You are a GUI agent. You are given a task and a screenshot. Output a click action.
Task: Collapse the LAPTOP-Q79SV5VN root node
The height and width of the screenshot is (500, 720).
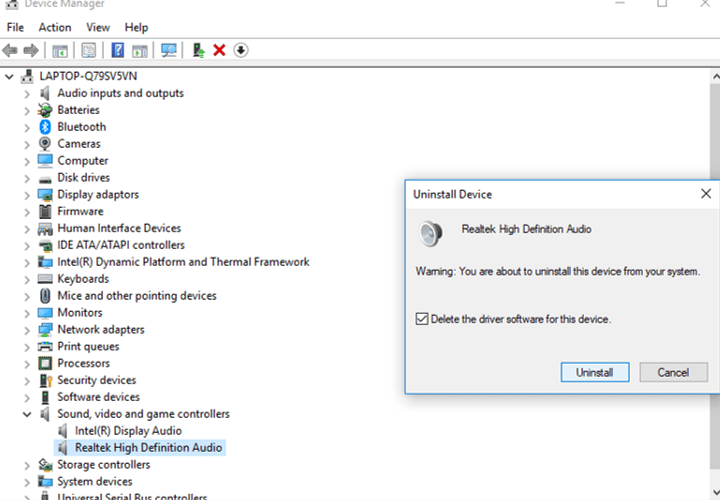pos(9,76)
